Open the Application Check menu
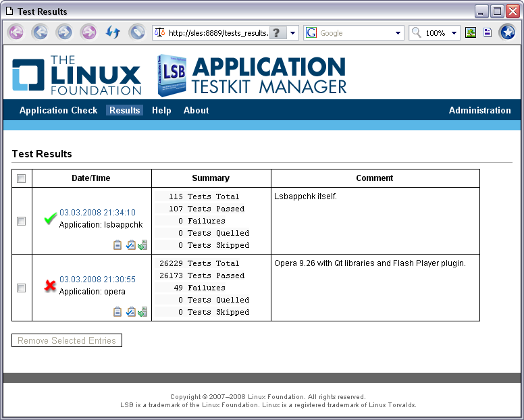 point(59,110)
